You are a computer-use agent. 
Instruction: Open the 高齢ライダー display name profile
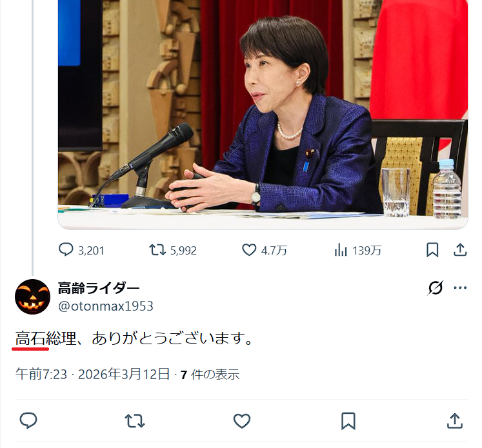[x=99, y=288]
